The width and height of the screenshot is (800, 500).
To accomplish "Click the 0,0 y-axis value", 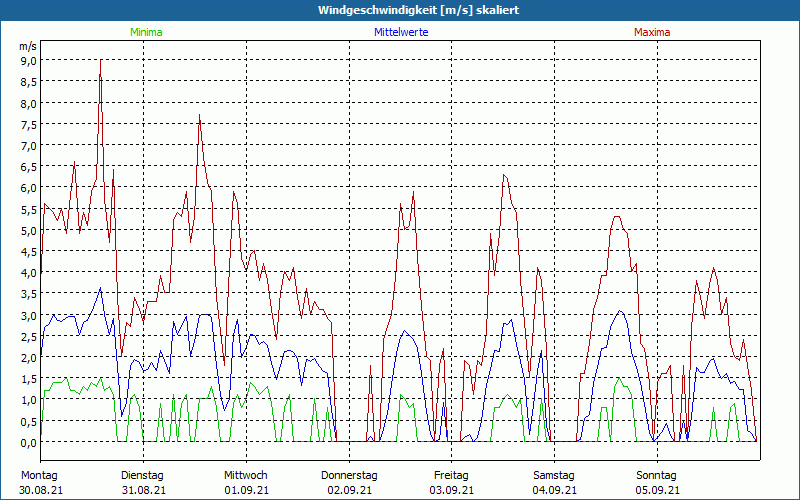I will coord(29,443).
